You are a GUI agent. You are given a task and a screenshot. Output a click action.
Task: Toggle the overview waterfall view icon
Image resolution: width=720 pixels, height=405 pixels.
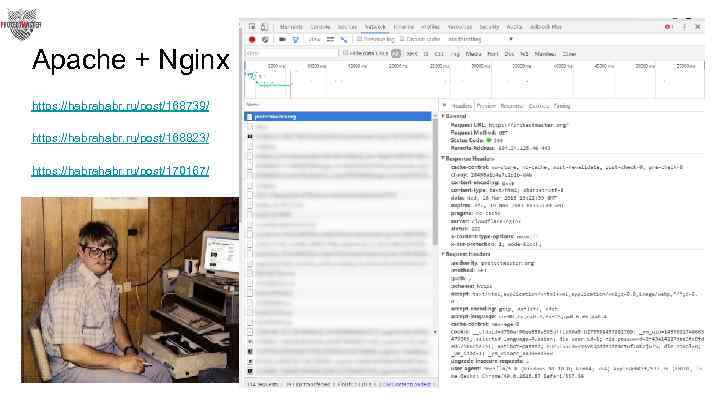click(343, 39)
